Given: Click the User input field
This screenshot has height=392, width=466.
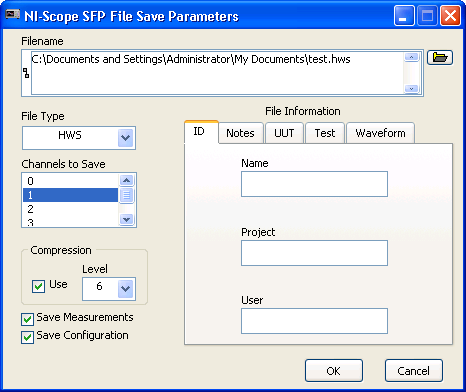Looking at the screenshot, I should pos(314,321).
